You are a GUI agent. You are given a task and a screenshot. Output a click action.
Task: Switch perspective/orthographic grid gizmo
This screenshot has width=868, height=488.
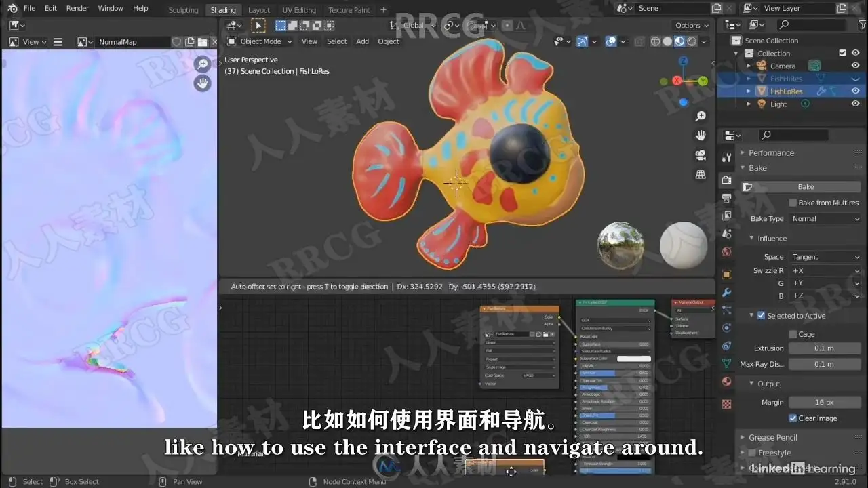pyautogui.click(x=701, y=175)
